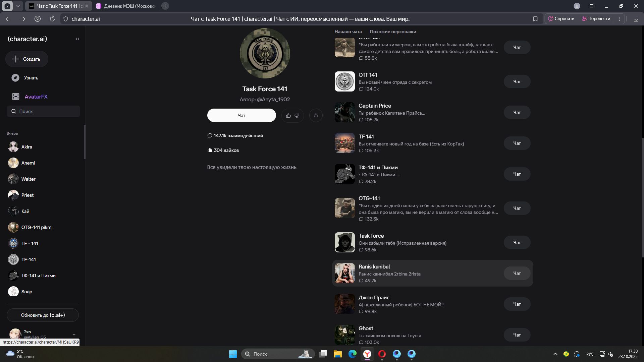Click Чат button for ОТГ 141
Viewport: 644px width, 362px height.
[x=517, y=81]
